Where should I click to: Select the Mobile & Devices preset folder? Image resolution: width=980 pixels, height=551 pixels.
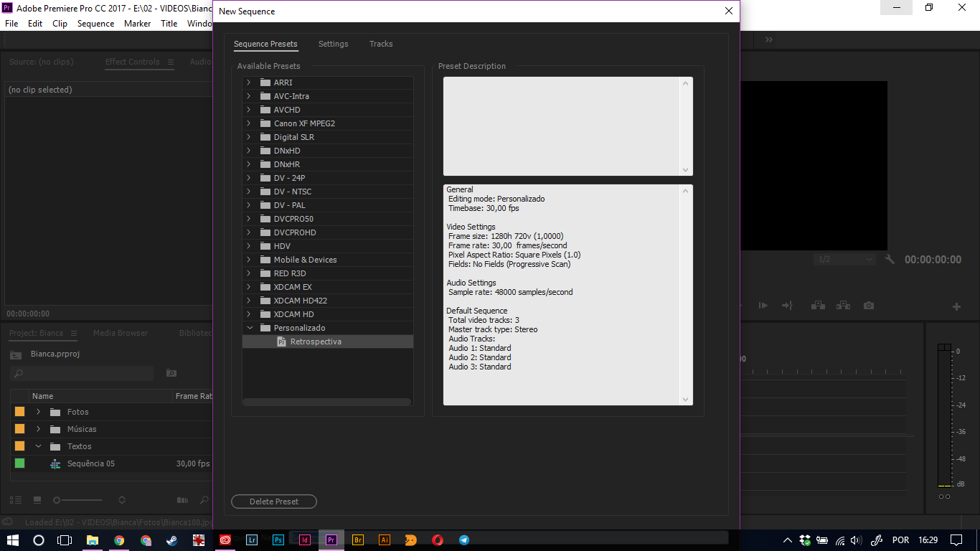point(328,260)
